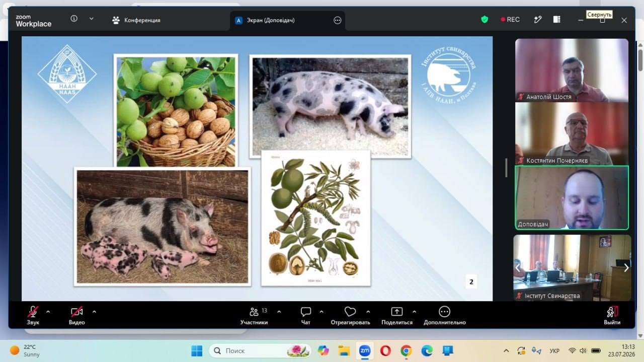Open File Explorer from the taskbar
Image resolution: width=644 pixels, height=362 pixels.
click(x=344, y=350)
